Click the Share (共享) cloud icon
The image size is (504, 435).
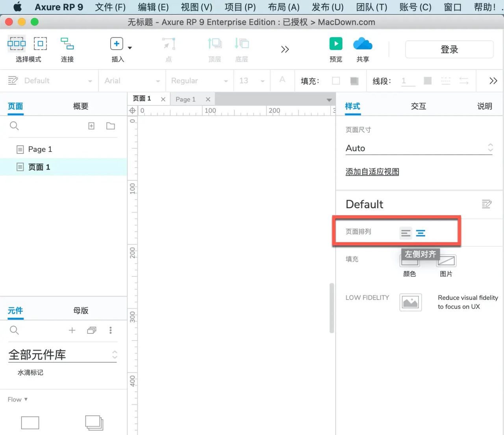click(x=363, y=44)
